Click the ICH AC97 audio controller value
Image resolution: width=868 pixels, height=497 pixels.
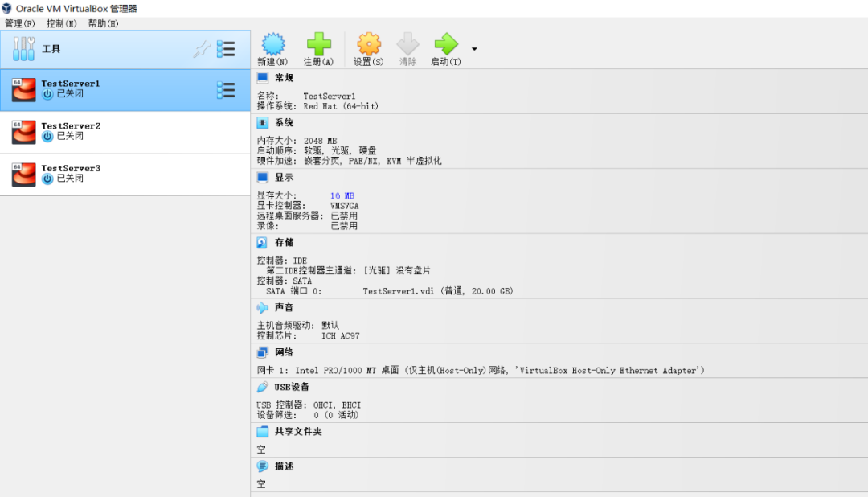[x=341, y=336]
